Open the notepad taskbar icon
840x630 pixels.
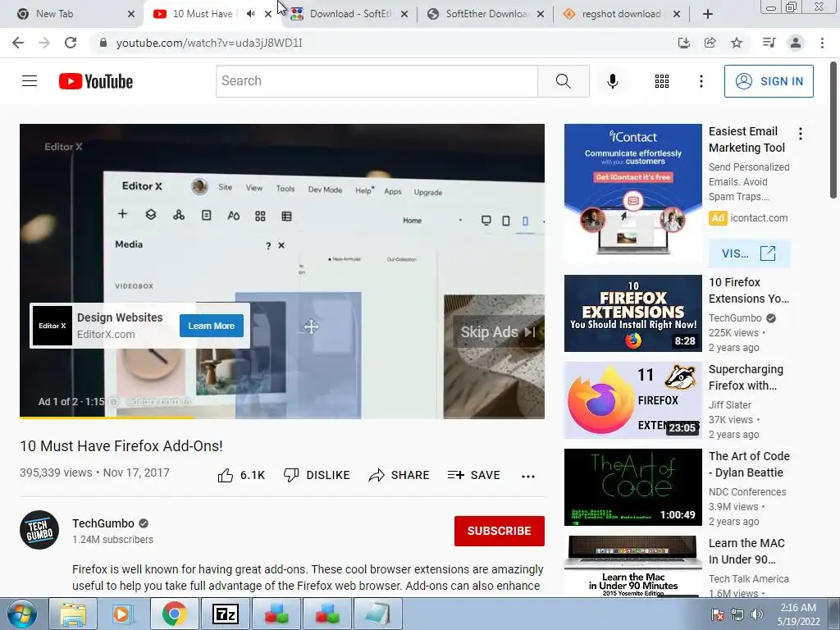point(377,614)
